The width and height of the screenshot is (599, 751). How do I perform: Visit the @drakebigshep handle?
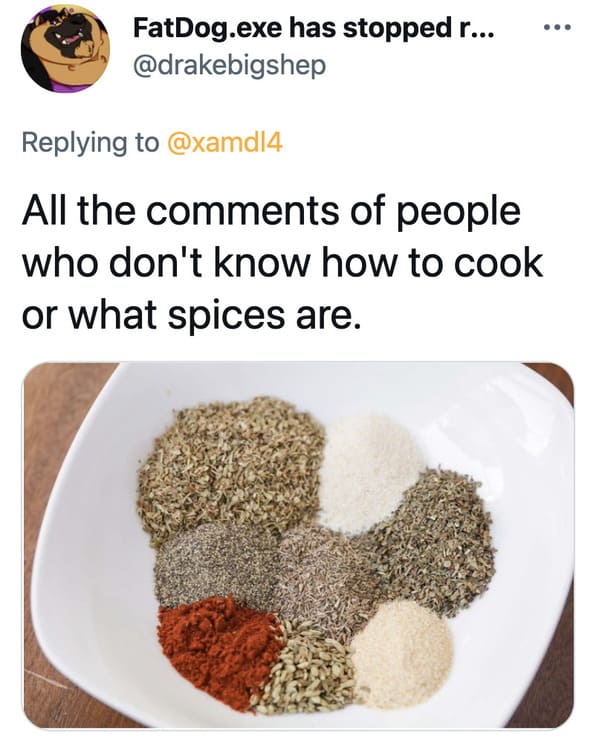coord(229,66)
